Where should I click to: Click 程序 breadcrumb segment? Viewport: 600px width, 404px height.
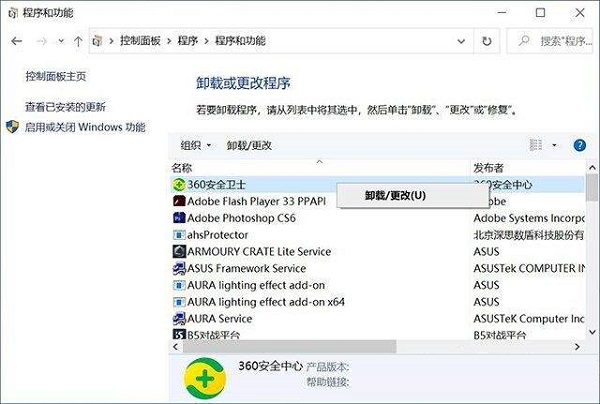[188, 41]
